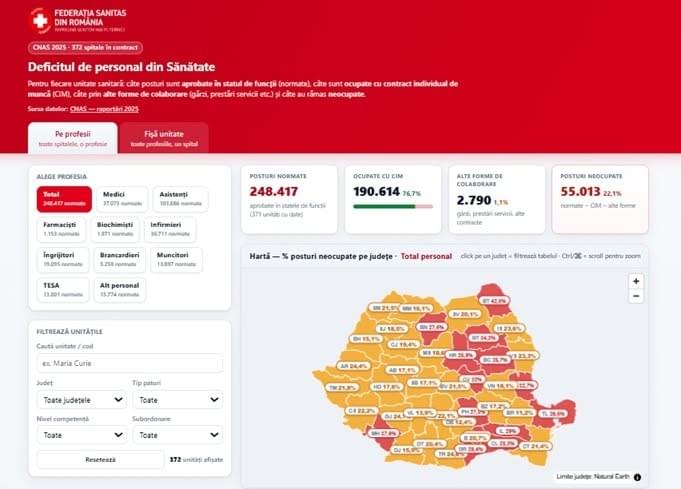681x489 pixels.
Task: Select the Medici profession chip
Action: click(122, 199)
